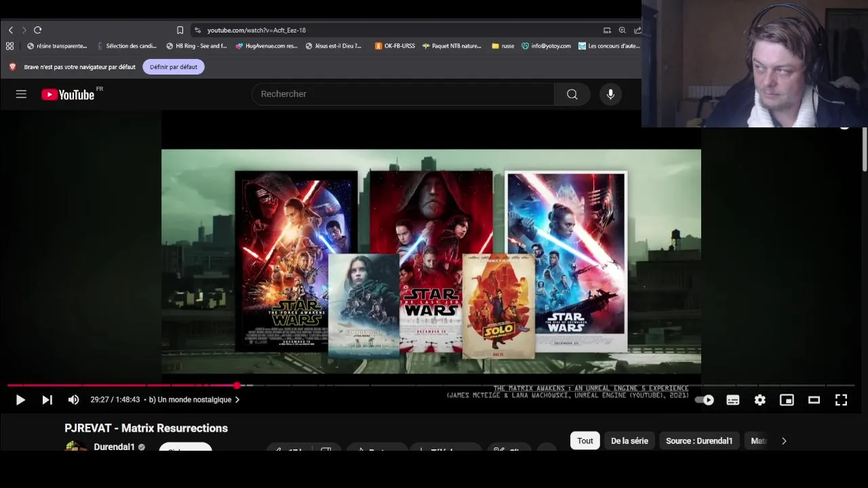Go back with the browser back arrow
868x488 pixels.
[10, 30]
